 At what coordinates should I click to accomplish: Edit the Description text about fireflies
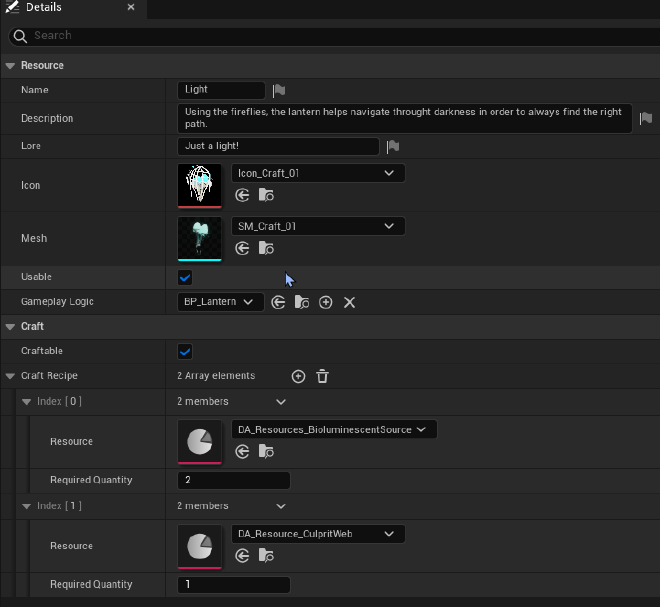pos(405,118)
